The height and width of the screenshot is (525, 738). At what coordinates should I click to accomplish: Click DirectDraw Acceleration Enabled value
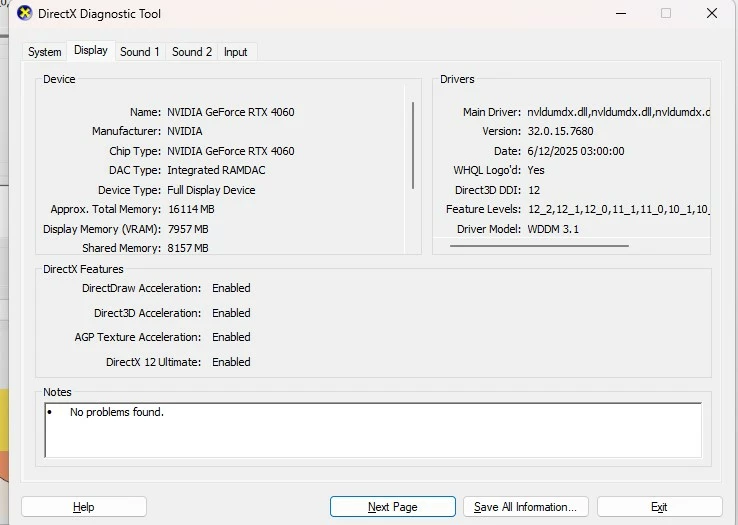pos(231,288)
